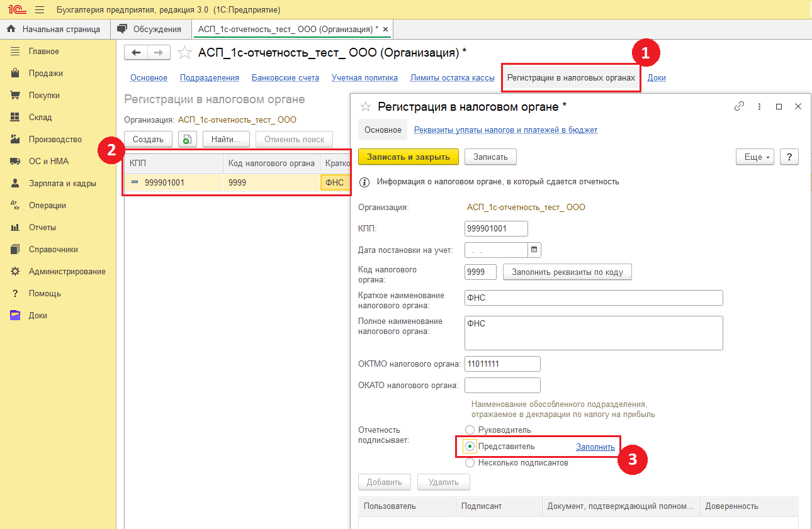This screenshot has height=529, width=812.
Task: Click the Записать button
Action: click(490, 157)
